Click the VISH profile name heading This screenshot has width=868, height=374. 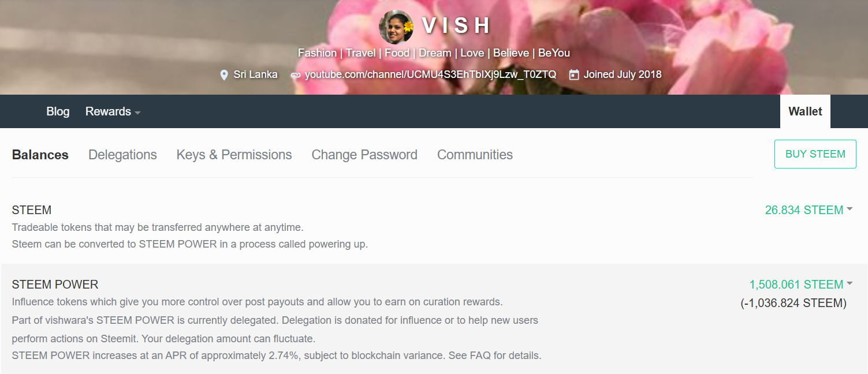coord(456,26)
